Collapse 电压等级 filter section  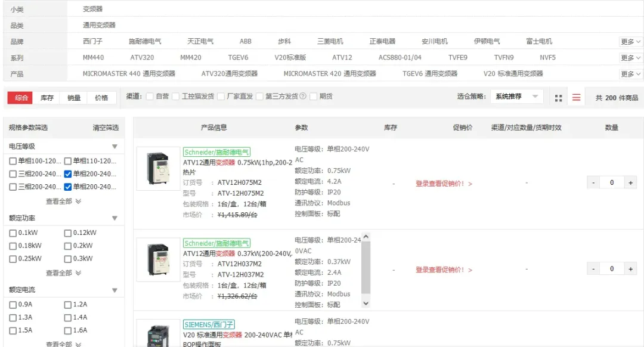(114, 147)
